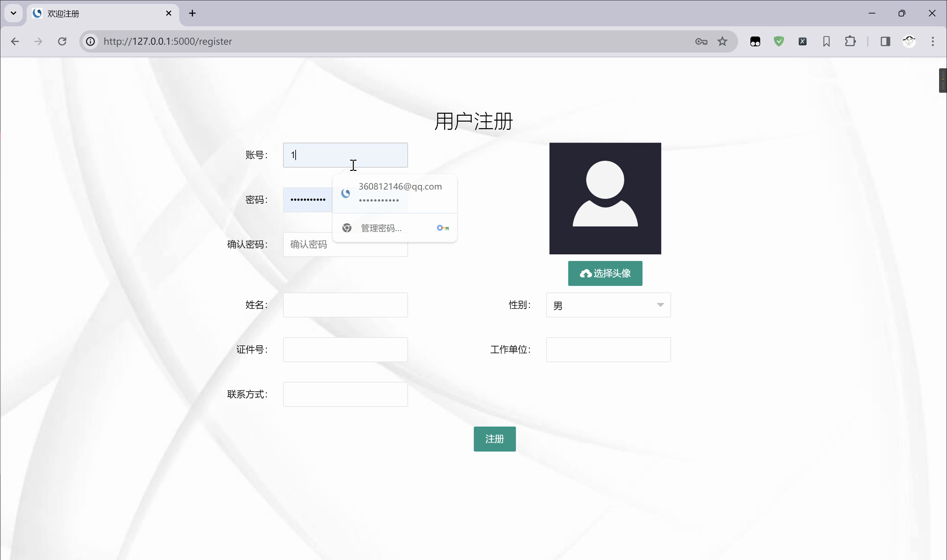Click the 选择头像 upload button
The image size is (947, 560).
tap(605, 273)
